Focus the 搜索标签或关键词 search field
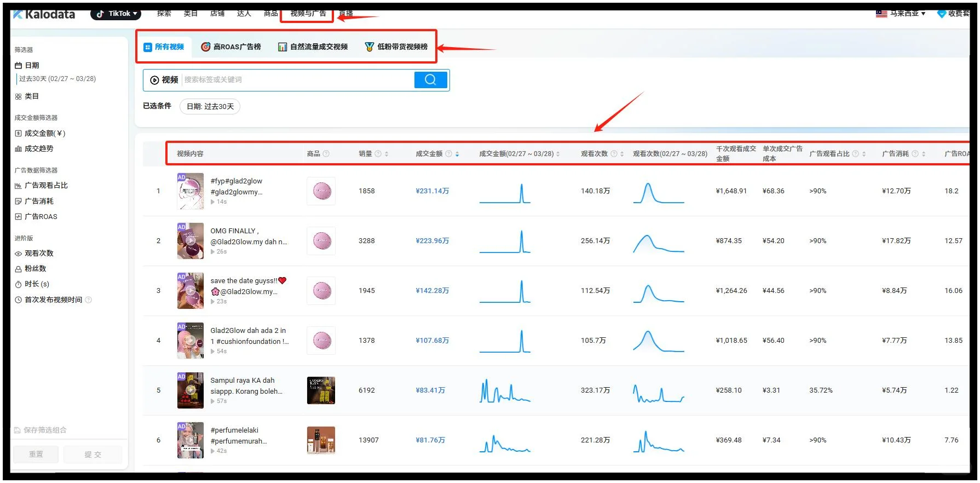 pos(298,79)
